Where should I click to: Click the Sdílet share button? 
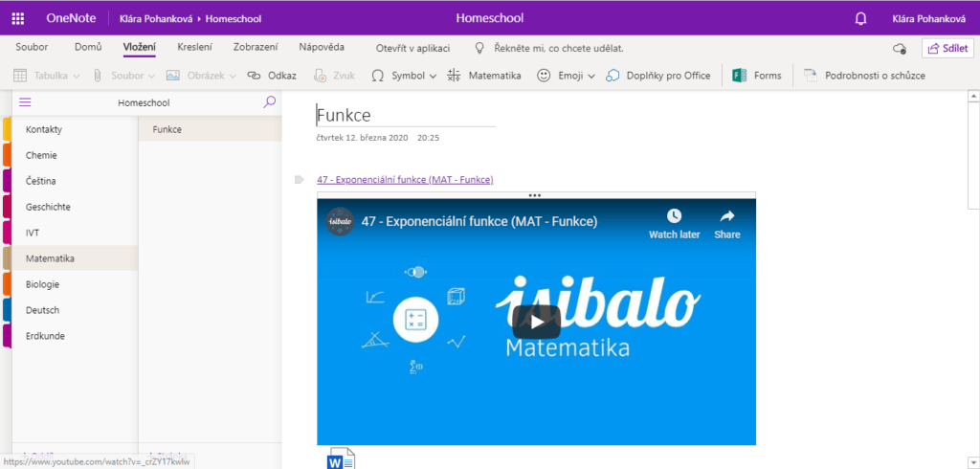947,48
